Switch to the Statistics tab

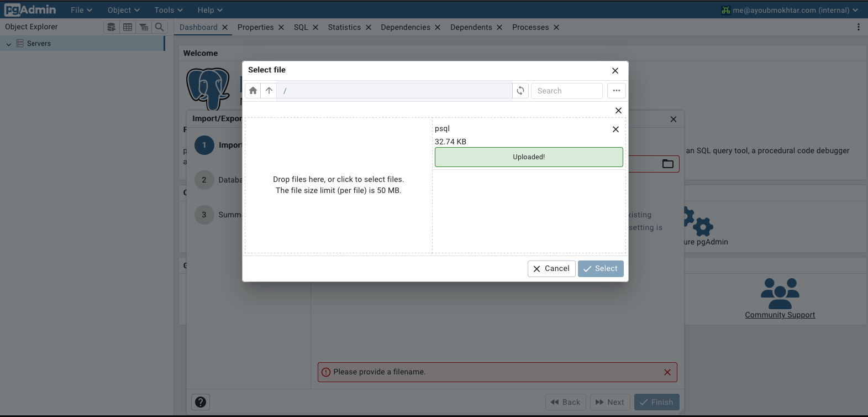(x=344, y=27)
